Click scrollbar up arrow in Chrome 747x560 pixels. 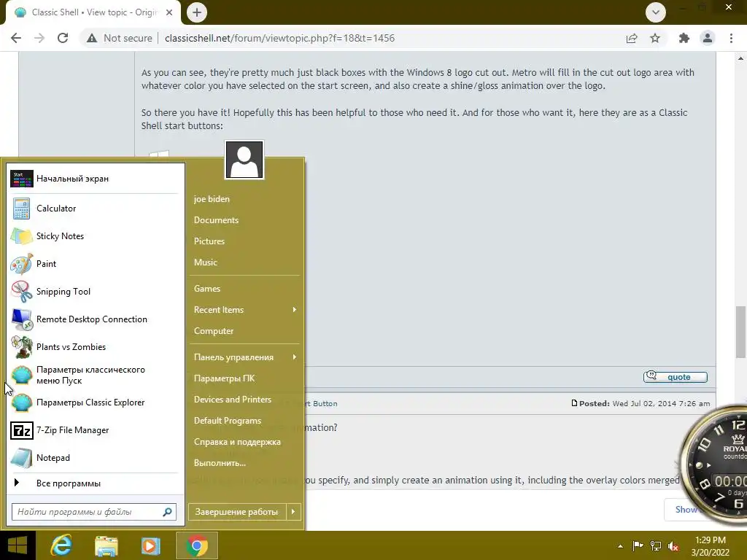(740, 58)
